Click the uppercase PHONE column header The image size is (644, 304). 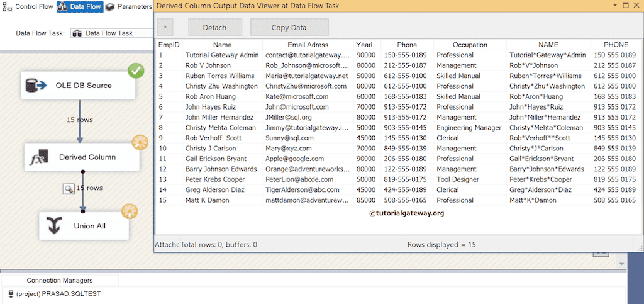click(x=616, y=45)
